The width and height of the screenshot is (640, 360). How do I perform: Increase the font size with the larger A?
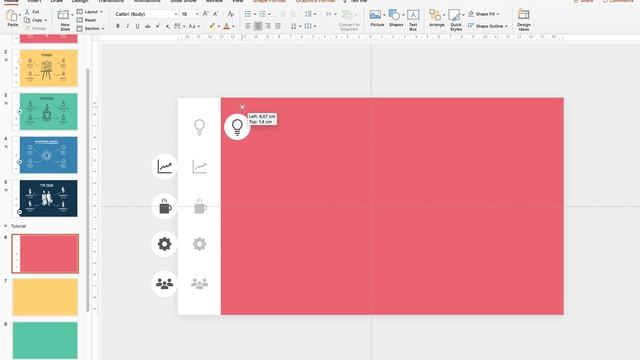pos(205,14)
